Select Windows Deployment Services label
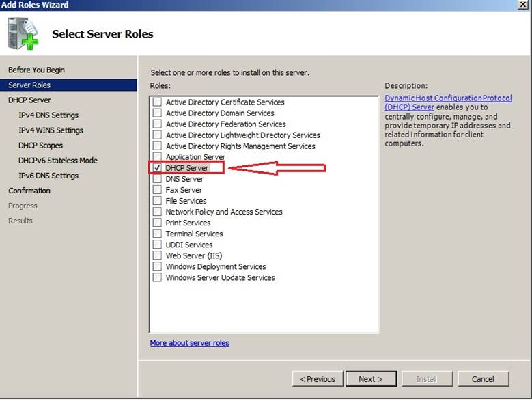This screenshot has height=401, width=532. click(x=216, y=266)
